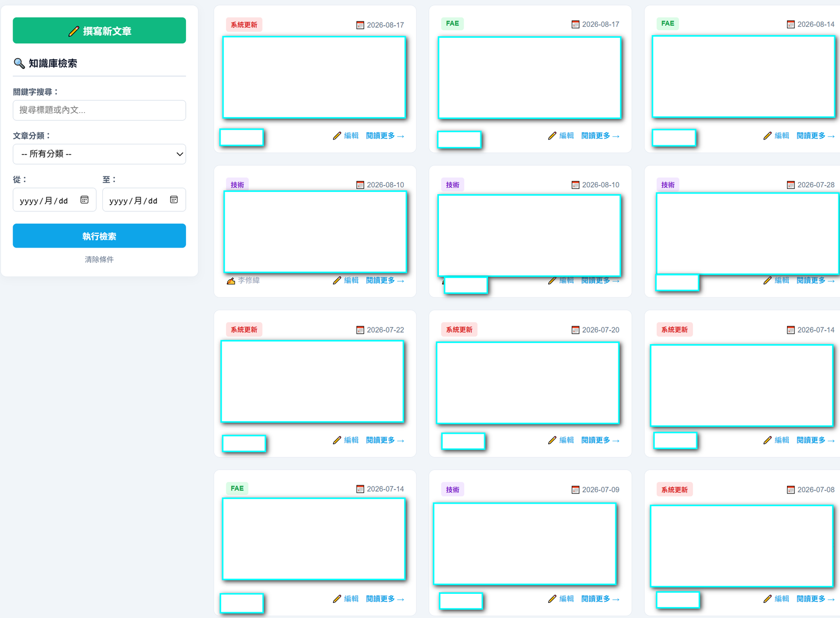Read more of article dated 2026-07-09

click(600, 599)
